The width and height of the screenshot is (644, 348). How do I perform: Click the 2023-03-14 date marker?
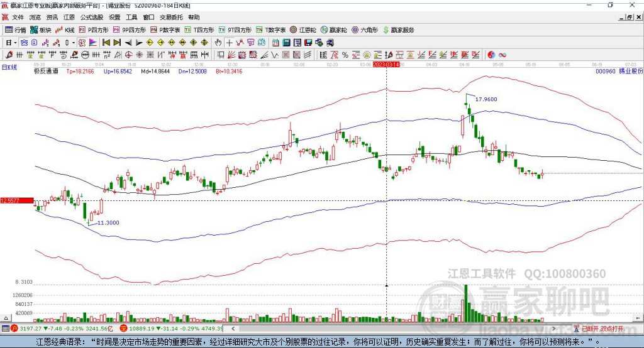[386, 65]
